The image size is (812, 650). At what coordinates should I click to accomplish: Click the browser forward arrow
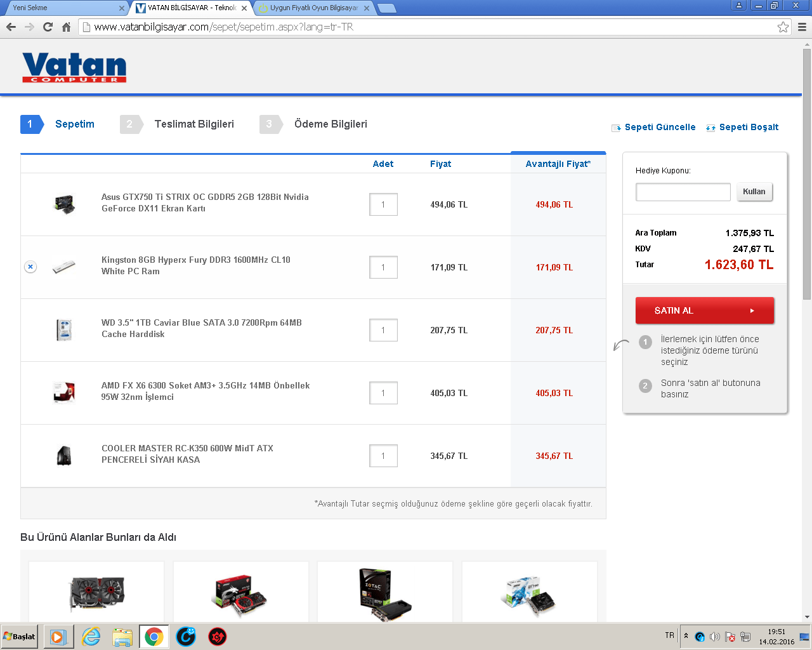[29, 27]
